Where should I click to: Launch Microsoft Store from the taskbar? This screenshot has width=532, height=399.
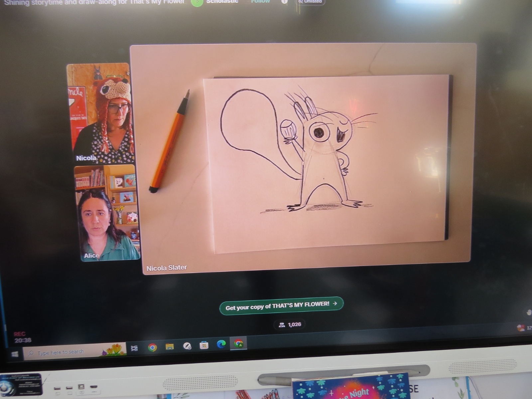[204, 346]
